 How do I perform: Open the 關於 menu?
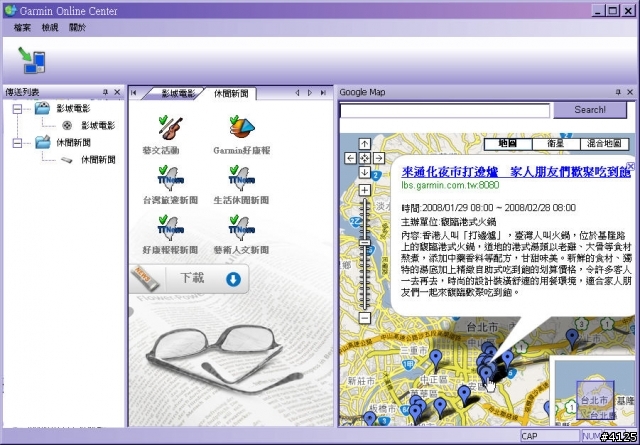[78, 28]
